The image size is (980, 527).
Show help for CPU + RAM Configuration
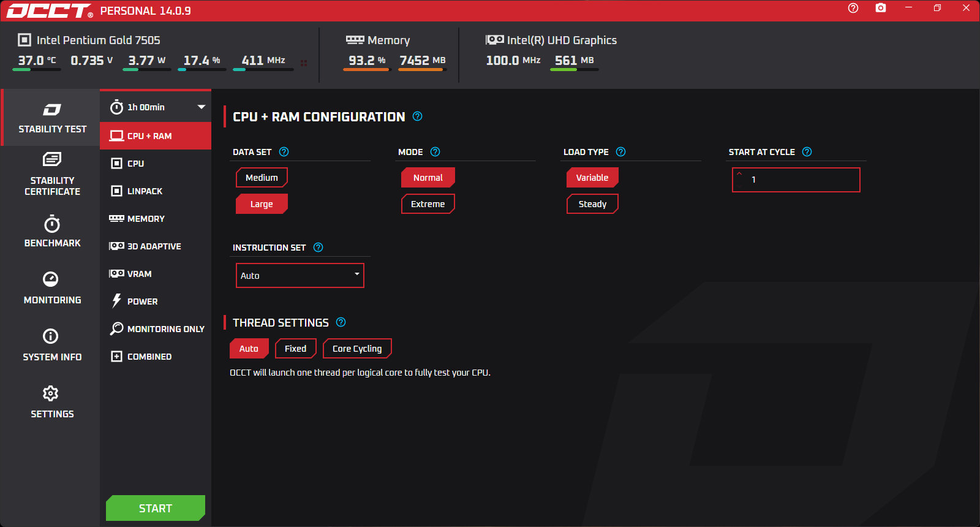[x=417, y=116]
